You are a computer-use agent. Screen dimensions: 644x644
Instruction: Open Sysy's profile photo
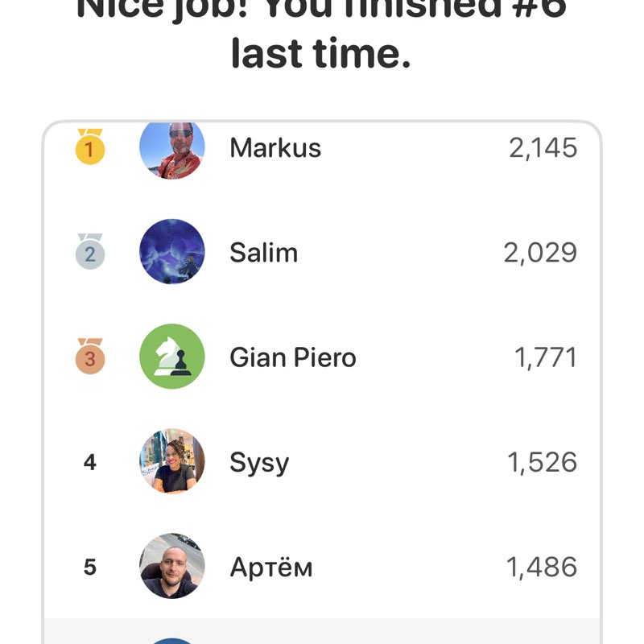point(172,461)
